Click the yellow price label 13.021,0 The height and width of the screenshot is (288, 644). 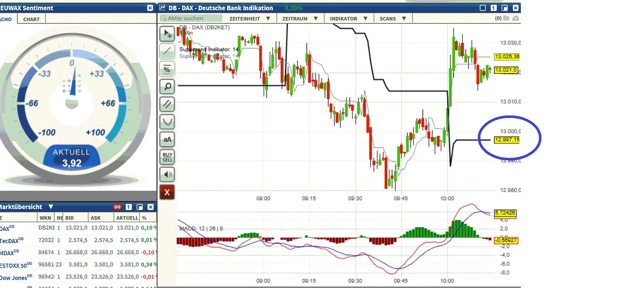[506, 70]
